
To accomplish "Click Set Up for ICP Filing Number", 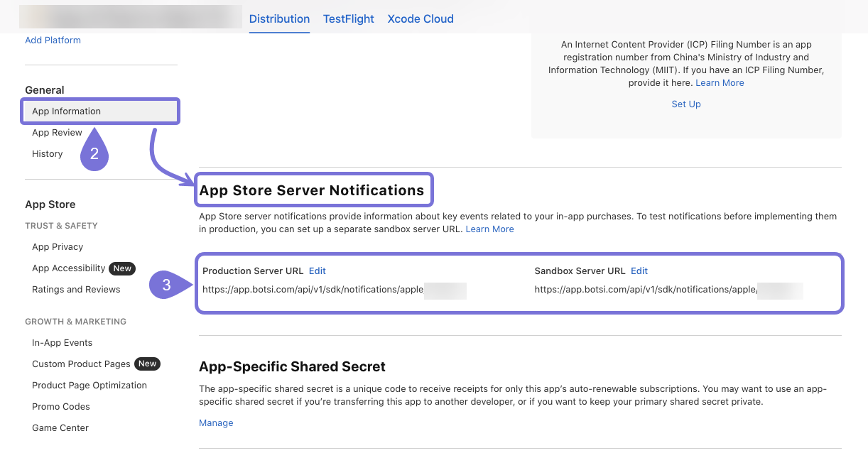I will point(686,104).
